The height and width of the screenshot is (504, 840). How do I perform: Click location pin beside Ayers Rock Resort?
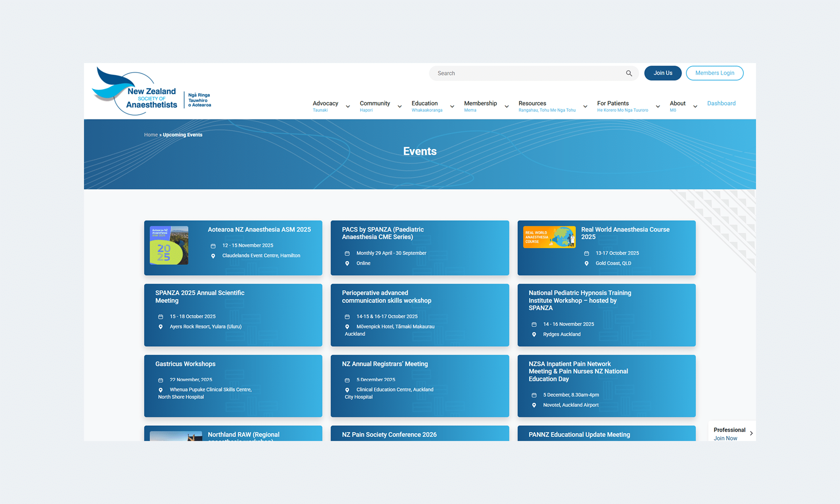160,327
